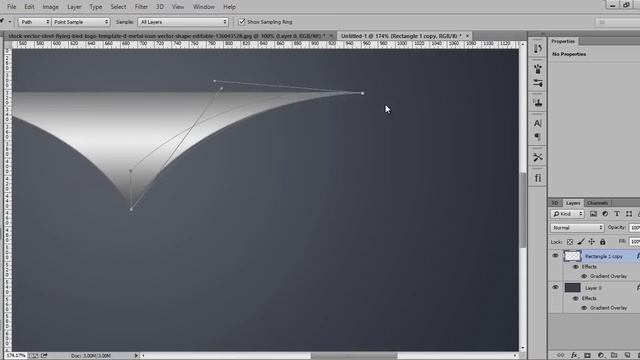Select the Properties panel tab
640x360 pixels.
click(563, 41)
